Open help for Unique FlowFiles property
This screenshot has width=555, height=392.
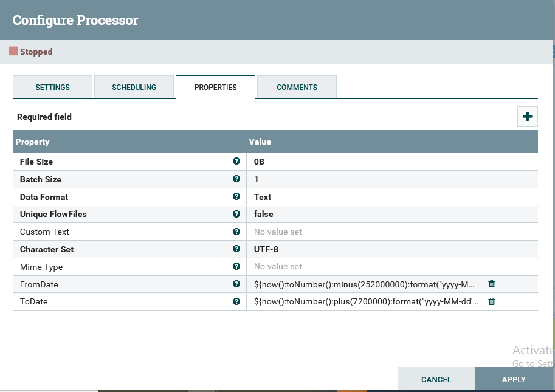pos(236,214)
